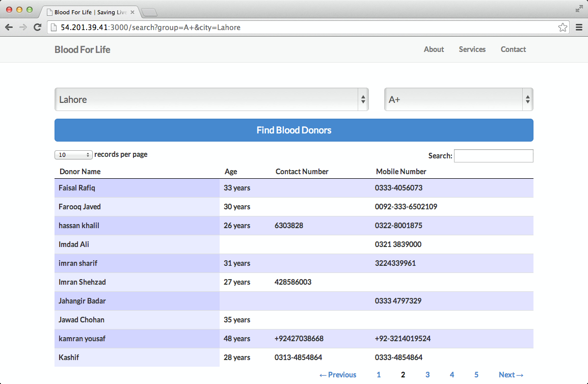Open a new browser tab
The height and width of the screenshot is (384, 588).
(150, 12)
